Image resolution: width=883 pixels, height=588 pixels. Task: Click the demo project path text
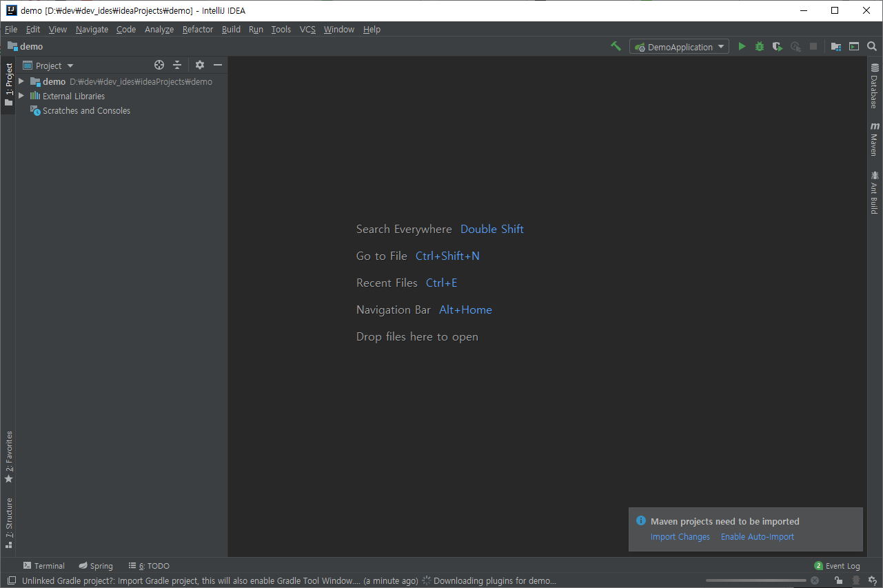coord(141,81)
